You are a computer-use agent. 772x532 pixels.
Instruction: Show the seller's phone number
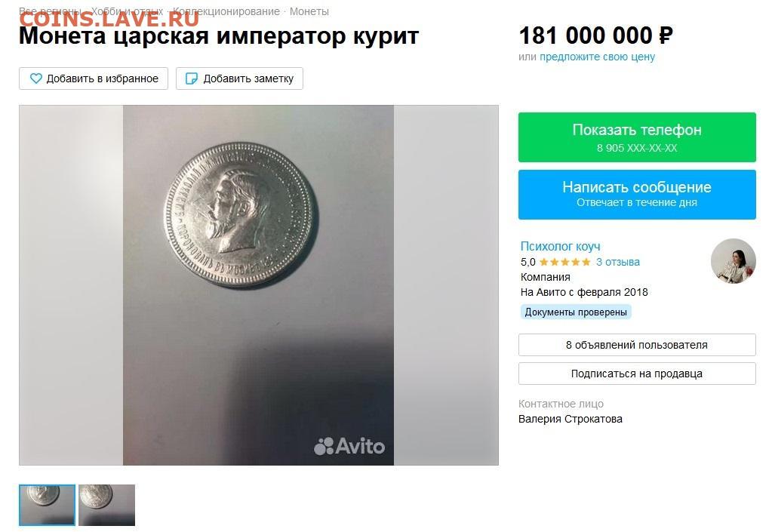point(637,137)
